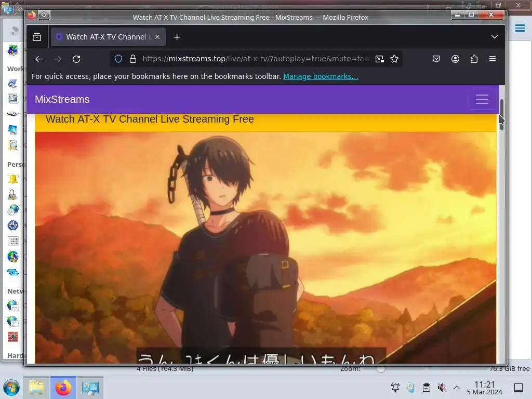Screen dimensions: 532x399
Task: Click the show desktop button
Action: coord(518,388)
